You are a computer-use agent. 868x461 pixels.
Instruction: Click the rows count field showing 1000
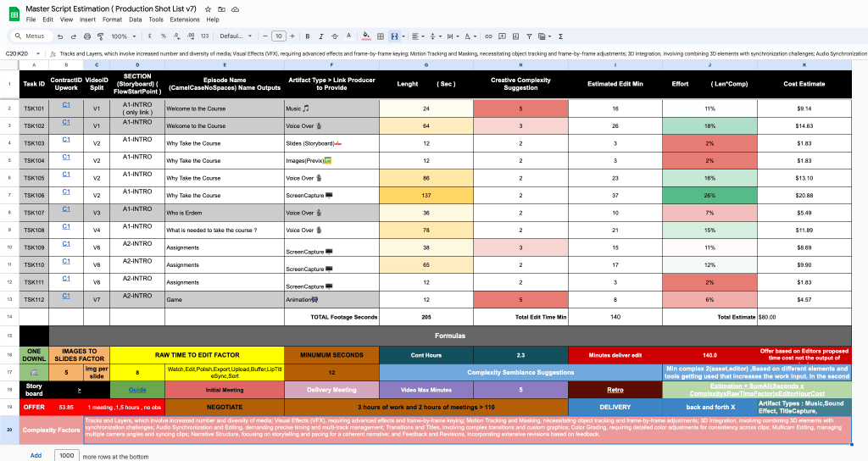point(66,455)
